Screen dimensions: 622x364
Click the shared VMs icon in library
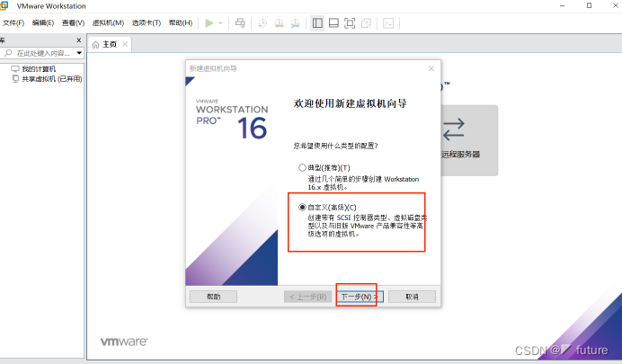click(15, 78)
